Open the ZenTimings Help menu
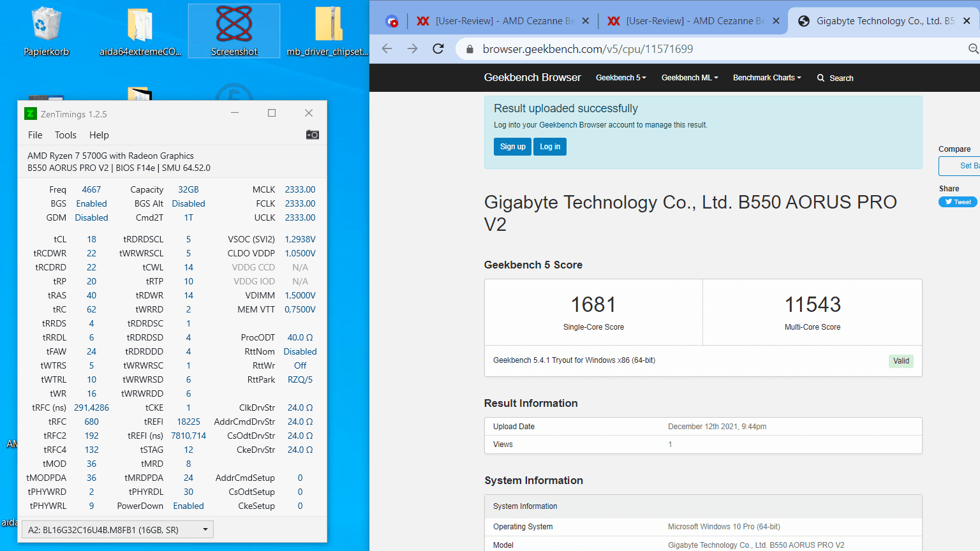Image resolution: width=980 pixels, height=551 pixels. pyautogui.click(x=99, y=135)
